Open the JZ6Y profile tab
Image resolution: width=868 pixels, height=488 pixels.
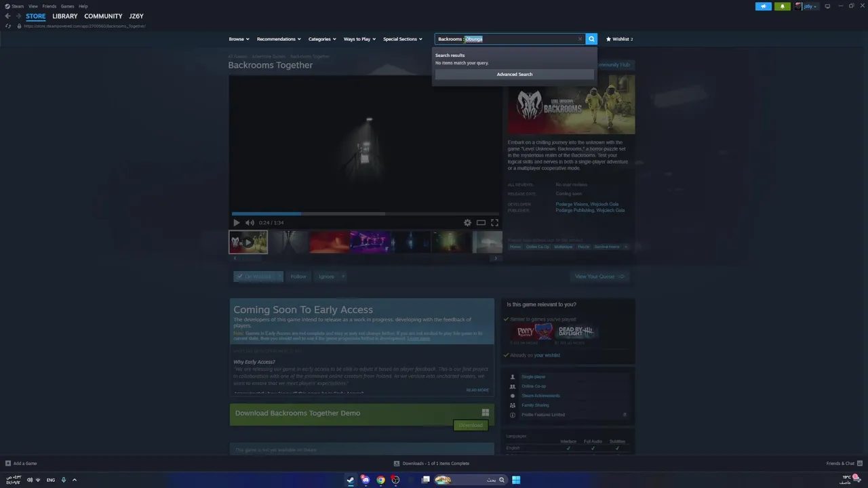pyautogui.click(x=136, y=16)
